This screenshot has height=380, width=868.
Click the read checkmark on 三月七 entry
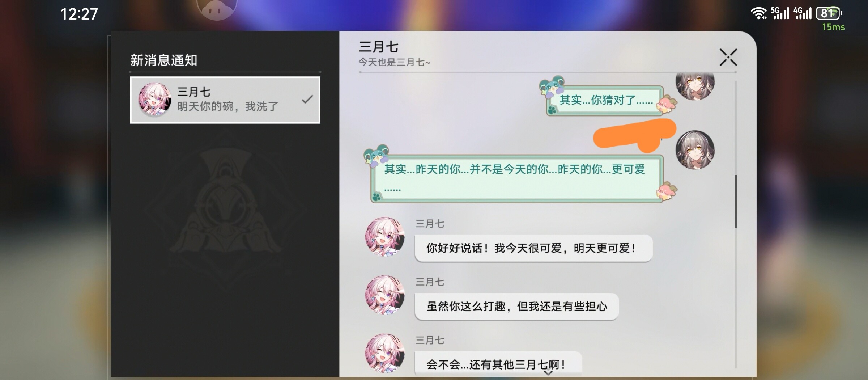point(307,99)
